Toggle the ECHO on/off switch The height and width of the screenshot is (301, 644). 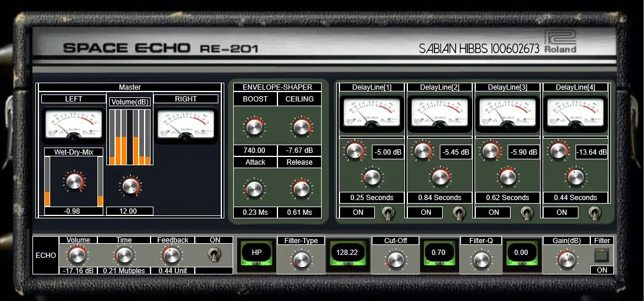(214, 256)
